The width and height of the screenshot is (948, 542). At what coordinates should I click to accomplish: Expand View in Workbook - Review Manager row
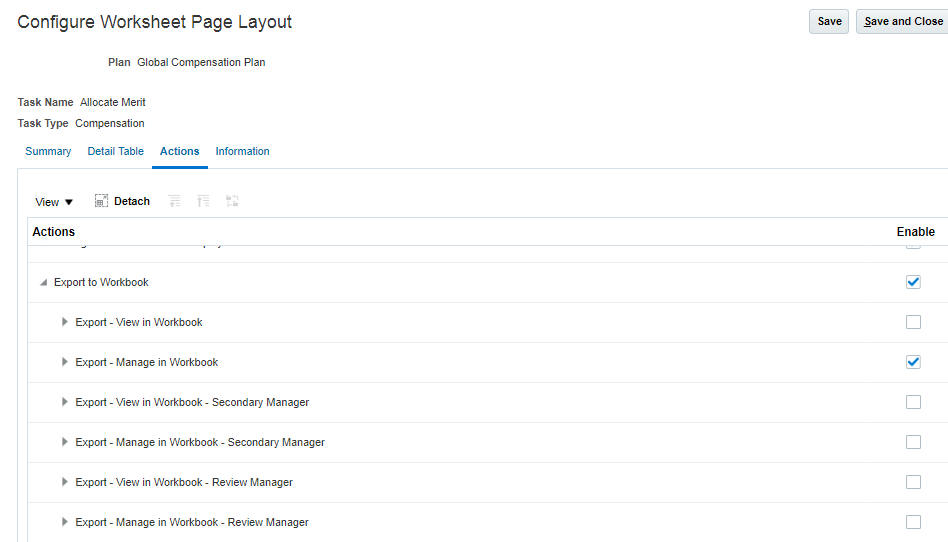coord(65,482)
